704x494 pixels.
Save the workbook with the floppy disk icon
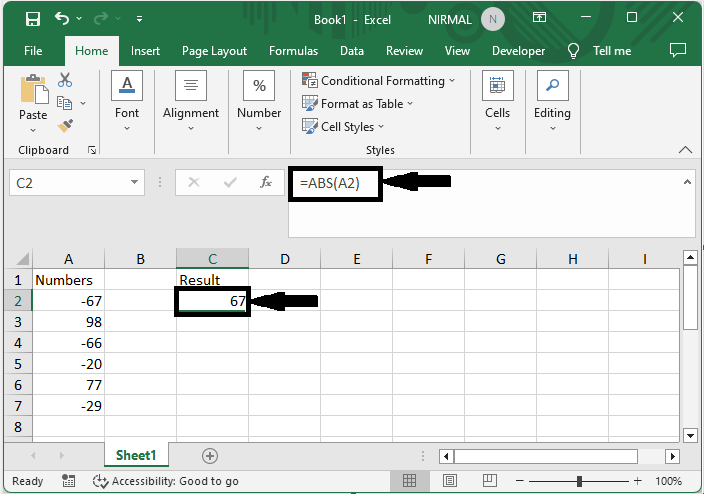(x=33, y=19)
